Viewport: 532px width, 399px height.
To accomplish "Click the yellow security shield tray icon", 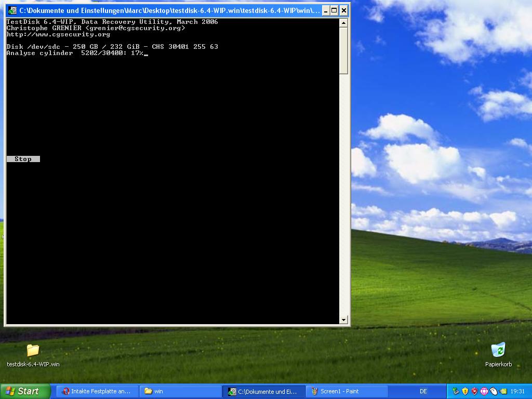I will [465, 391].
